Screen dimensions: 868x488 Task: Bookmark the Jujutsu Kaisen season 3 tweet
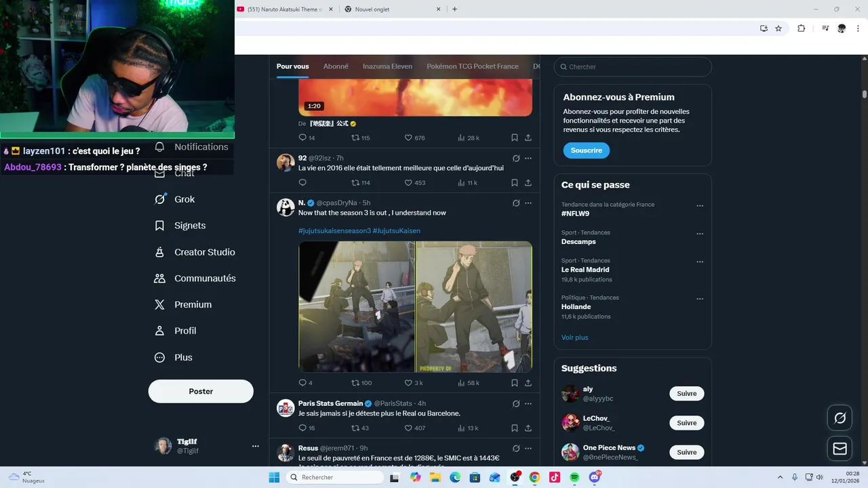tap(515, 383)
